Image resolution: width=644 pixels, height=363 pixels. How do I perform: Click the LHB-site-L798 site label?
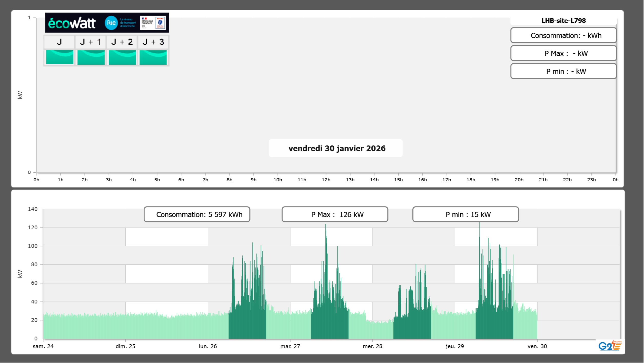(563, 21)
